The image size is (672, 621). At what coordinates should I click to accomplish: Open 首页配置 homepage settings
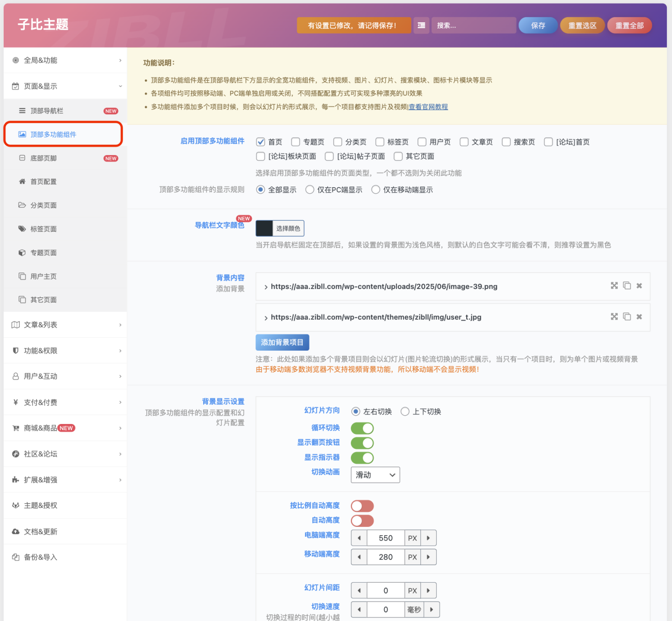click(44, 181)
